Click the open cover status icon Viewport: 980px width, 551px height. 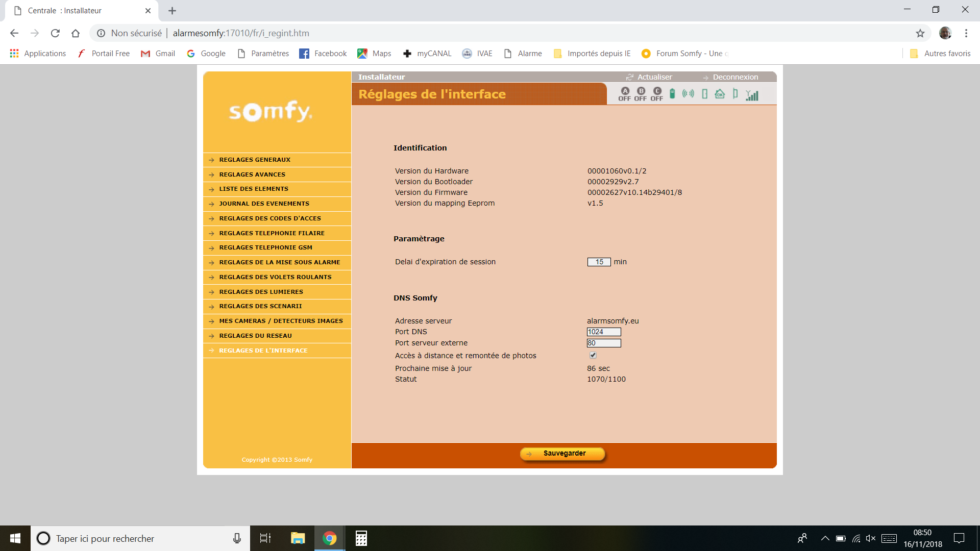[735, 94]
